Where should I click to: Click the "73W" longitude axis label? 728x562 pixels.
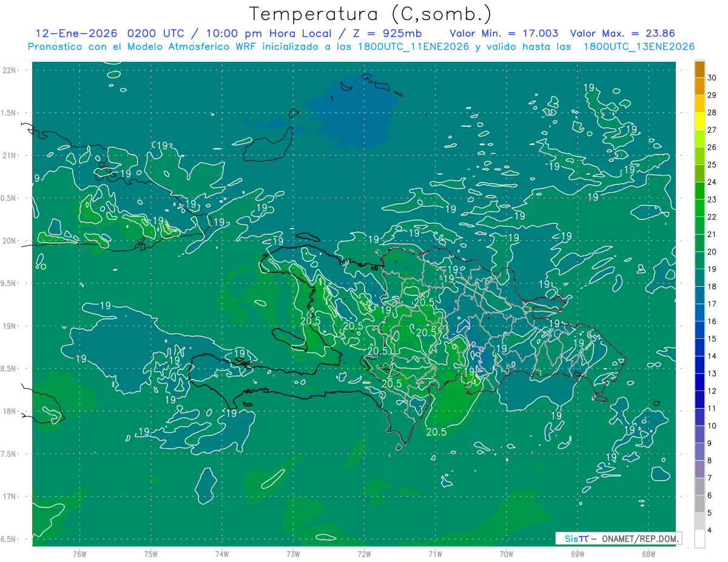(x=293, y=554)
